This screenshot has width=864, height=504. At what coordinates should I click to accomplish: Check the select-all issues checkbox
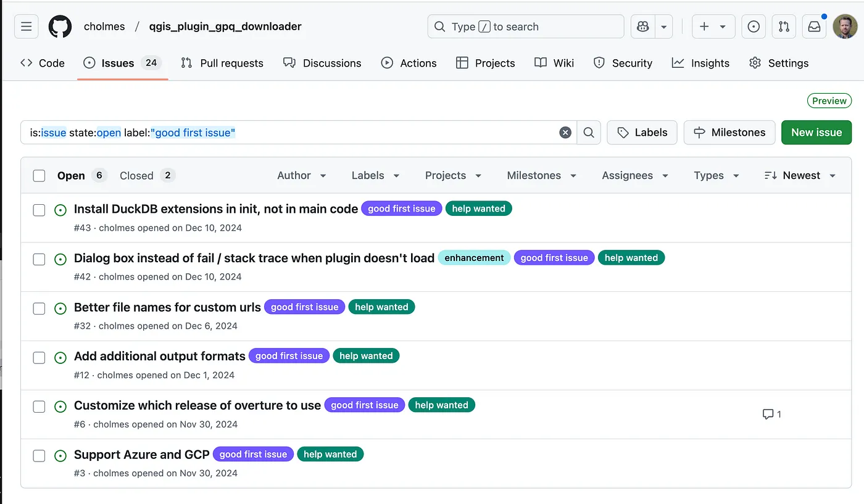pos(39,176)
